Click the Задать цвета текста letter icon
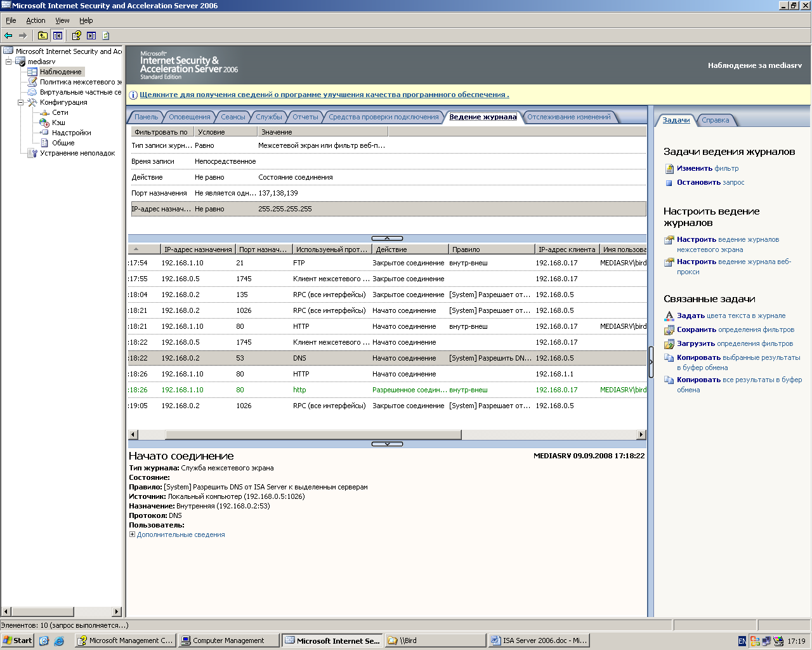 669,315
